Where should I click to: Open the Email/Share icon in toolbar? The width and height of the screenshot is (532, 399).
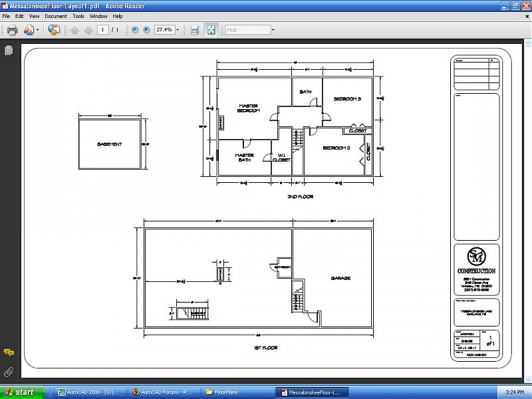click(x=29, y=30)
